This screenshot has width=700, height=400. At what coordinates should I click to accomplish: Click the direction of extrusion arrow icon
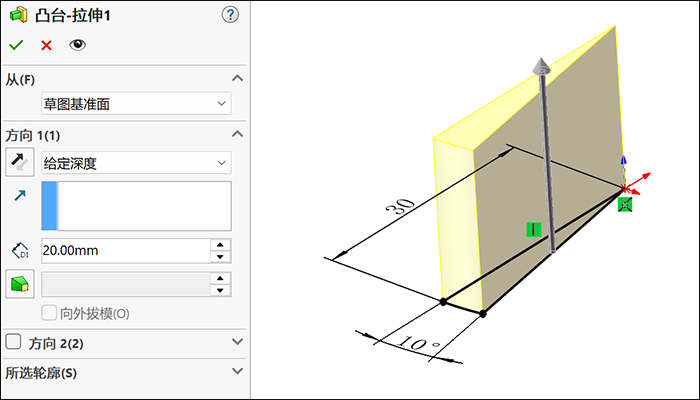pyautogui.click(x=20, y=196)
